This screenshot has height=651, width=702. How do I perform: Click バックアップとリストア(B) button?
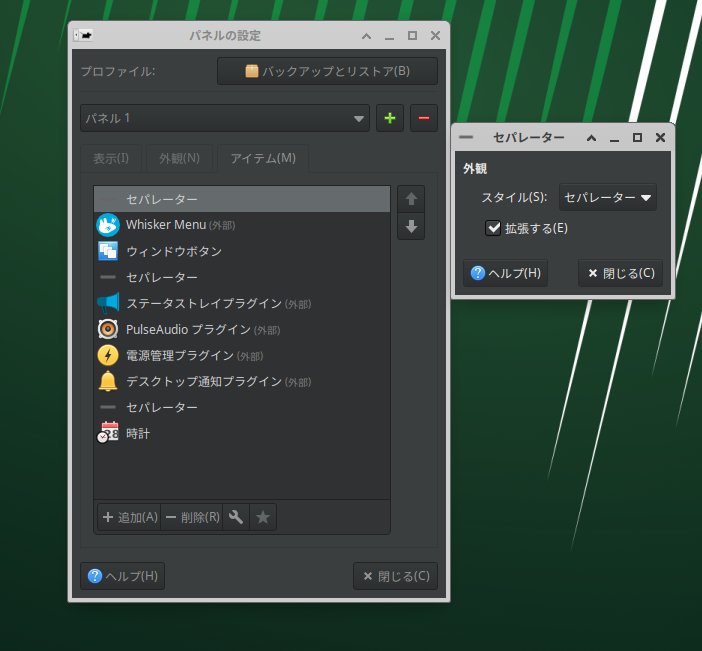(327, 71)
